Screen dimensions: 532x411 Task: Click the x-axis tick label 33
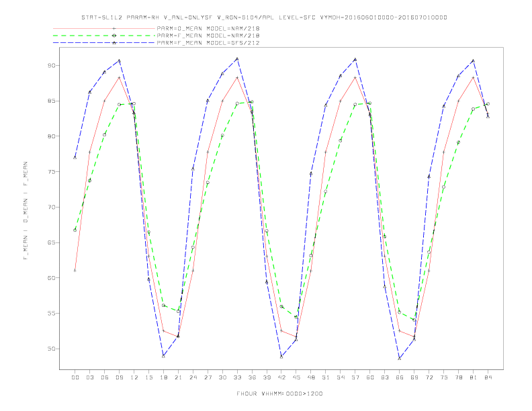coord(237,377)
